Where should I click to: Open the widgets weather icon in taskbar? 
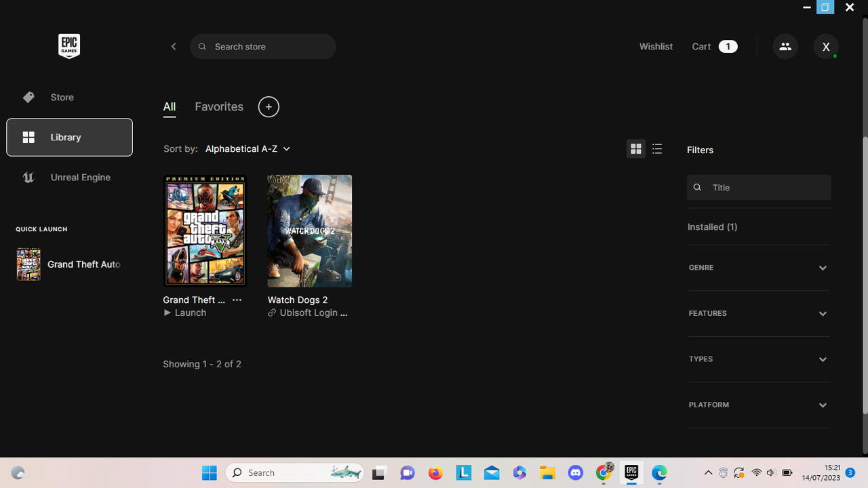[18, 473]
